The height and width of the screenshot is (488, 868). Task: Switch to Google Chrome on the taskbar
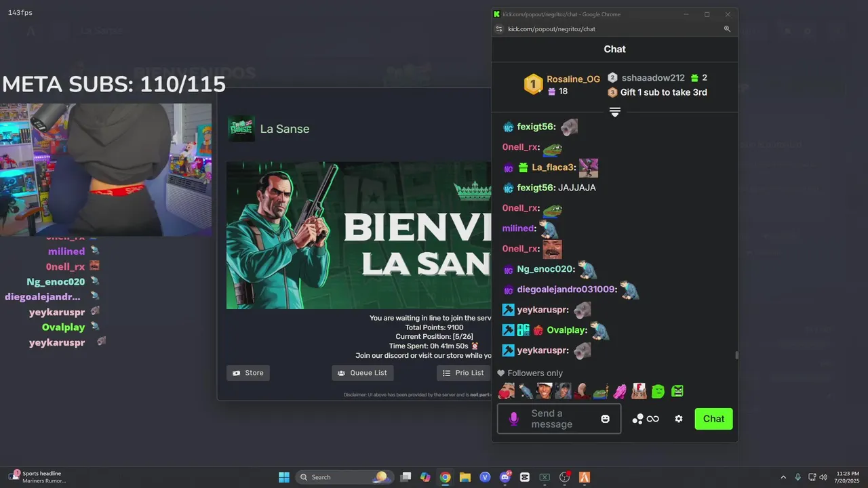445,477
